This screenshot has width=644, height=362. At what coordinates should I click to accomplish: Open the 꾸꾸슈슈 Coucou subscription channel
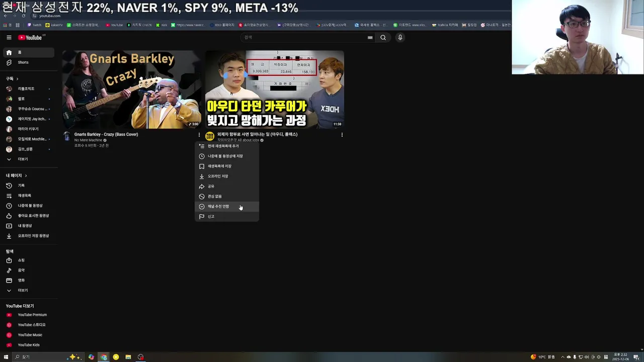coord(28,109)
